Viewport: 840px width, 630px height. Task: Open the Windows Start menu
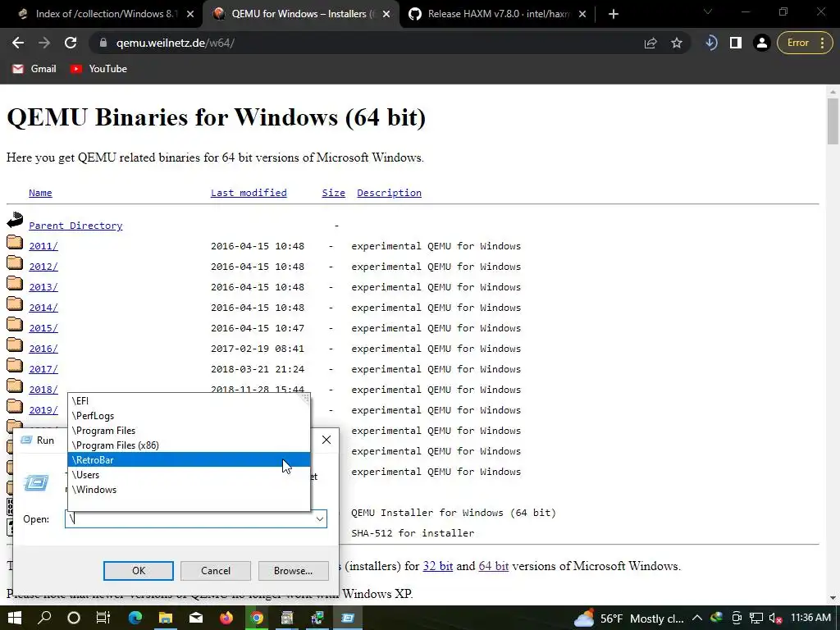(15, 619)
